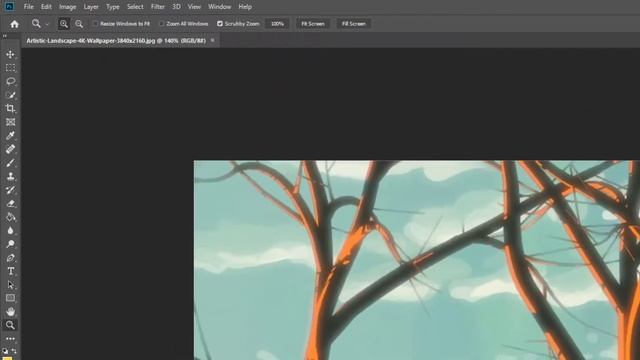Select the Move tool

[x=10, y=54]
